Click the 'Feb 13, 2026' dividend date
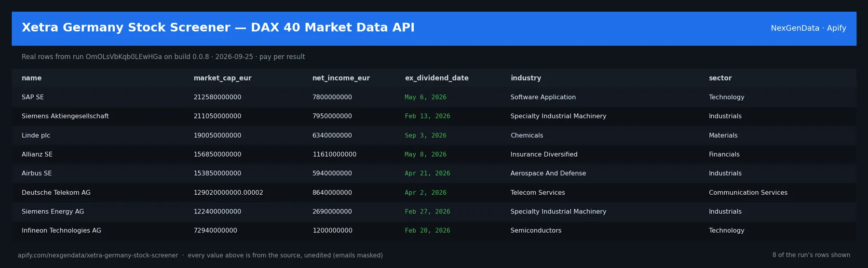 427,116
